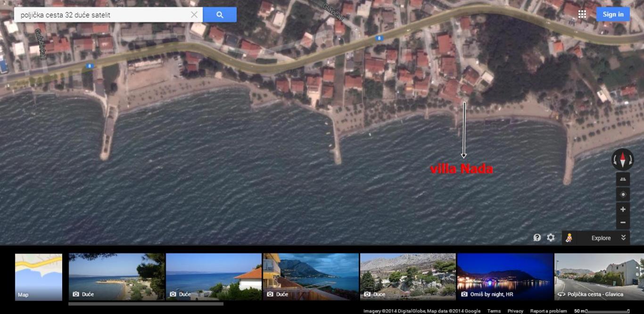Open the help question mark icon
Image resolution: width=644 pixels, height=314 pixels.
tap(537, 238)
